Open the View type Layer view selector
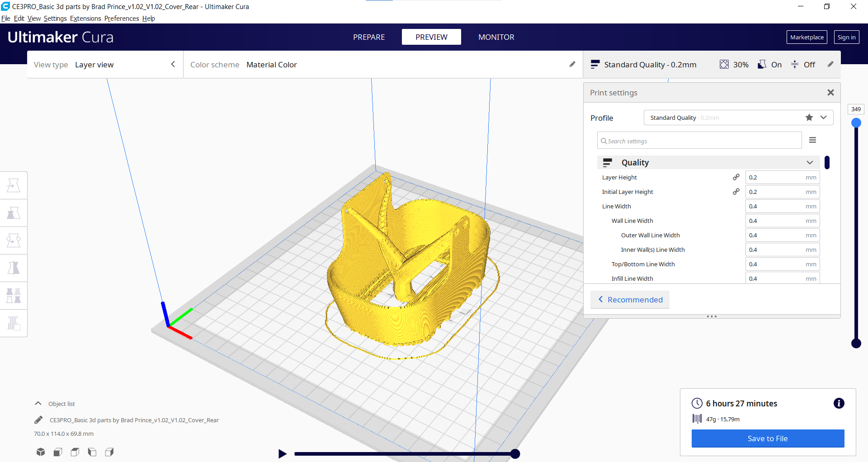Screen dimensions: 868x462 105,65
